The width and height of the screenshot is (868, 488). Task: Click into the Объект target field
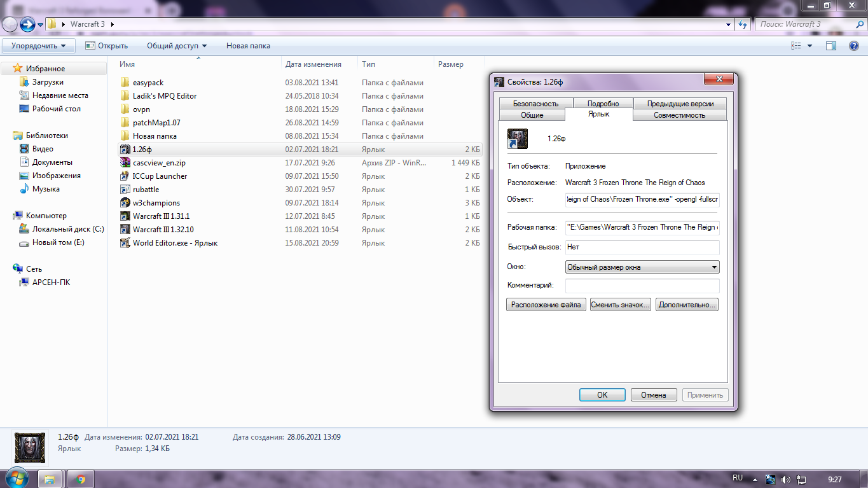coord(642,200)
